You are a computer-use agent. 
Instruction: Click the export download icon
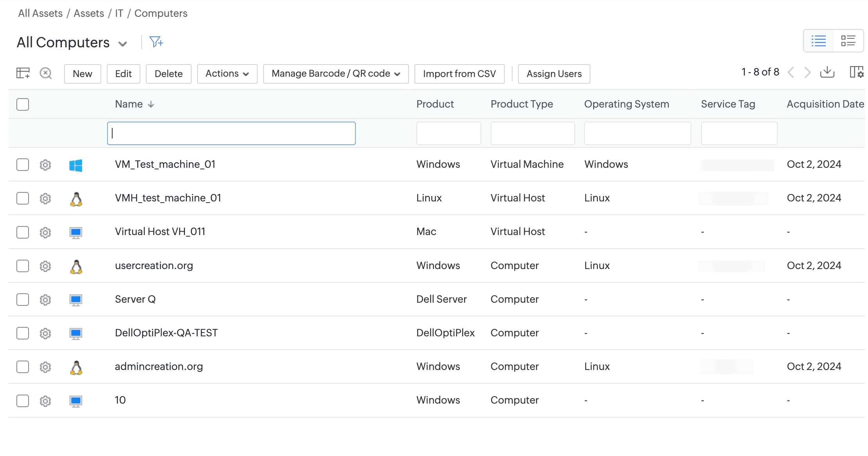click(827, 72)
